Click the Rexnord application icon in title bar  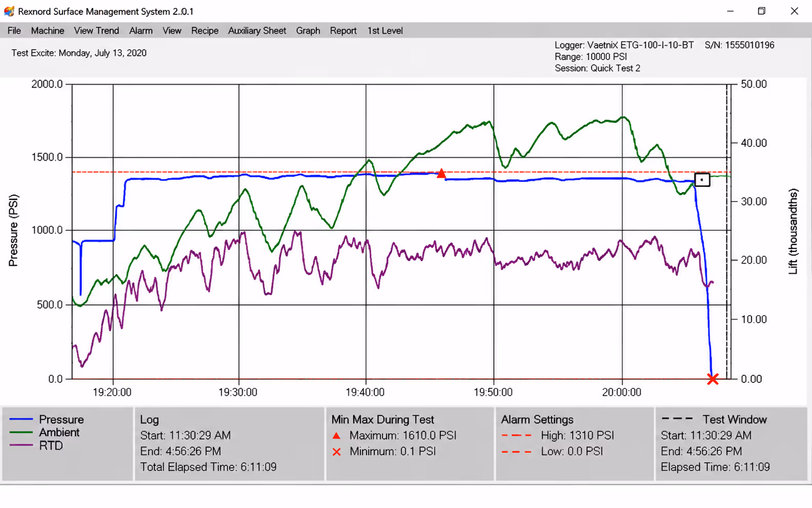[x=9, y=11]
